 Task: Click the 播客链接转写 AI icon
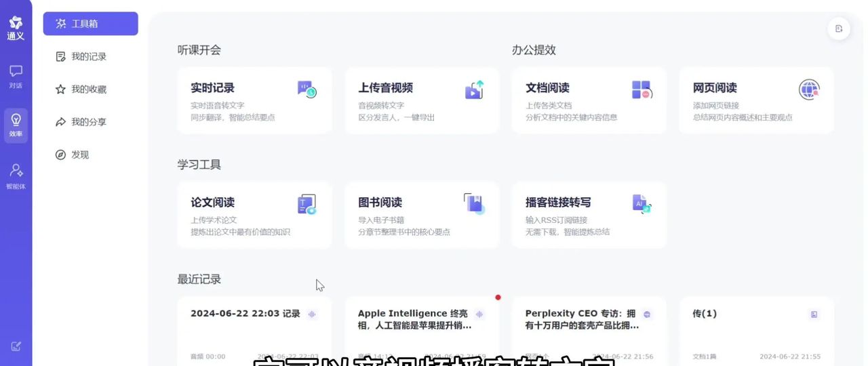pos(642,204)
